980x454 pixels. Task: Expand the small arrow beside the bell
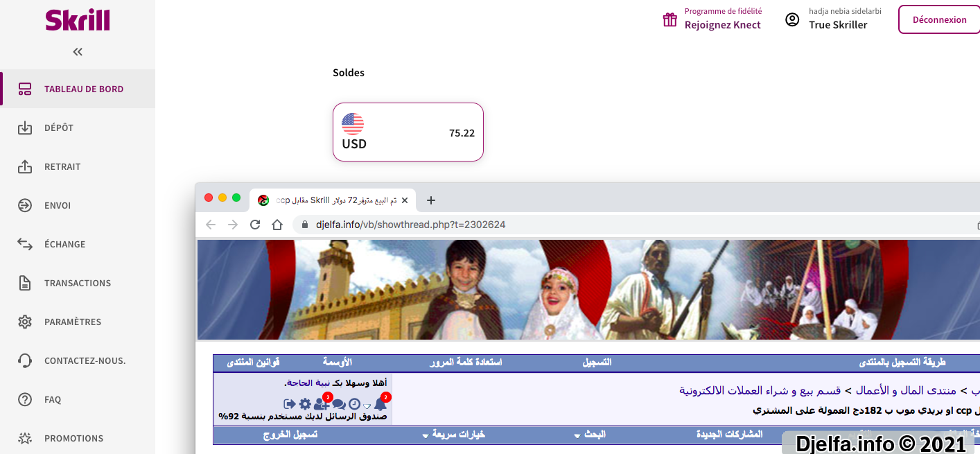pos(367,406)
